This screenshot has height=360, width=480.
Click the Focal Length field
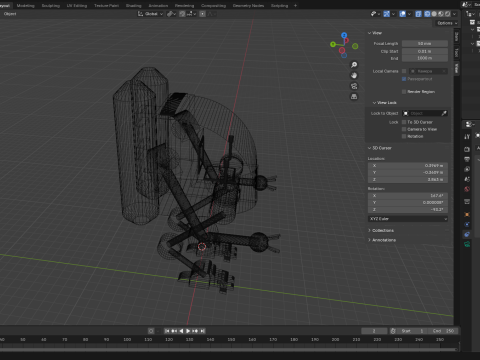(425, 44)
